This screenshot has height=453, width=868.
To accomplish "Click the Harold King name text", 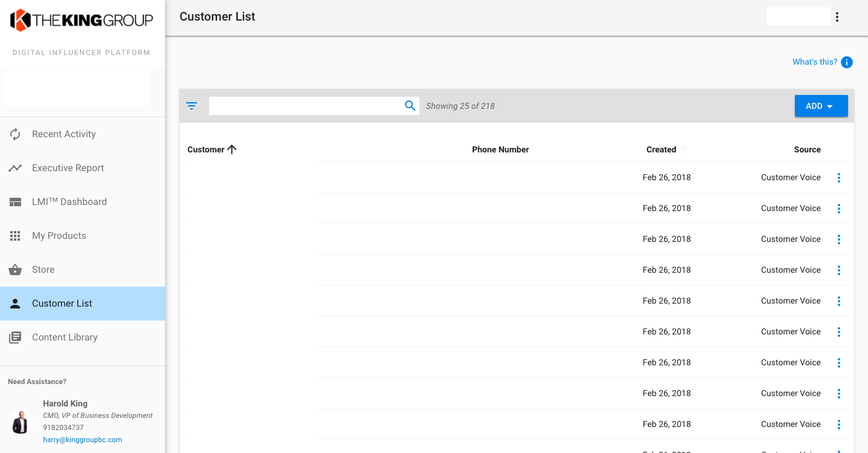I will (65, 403).
